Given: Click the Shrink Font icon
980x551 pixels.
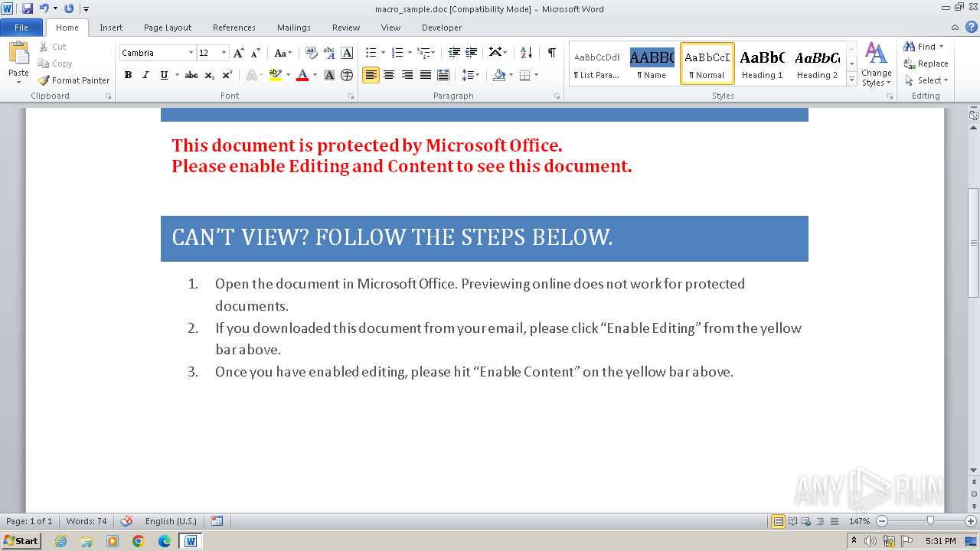Looking at the screenshot, I should [x=256, y=53].
